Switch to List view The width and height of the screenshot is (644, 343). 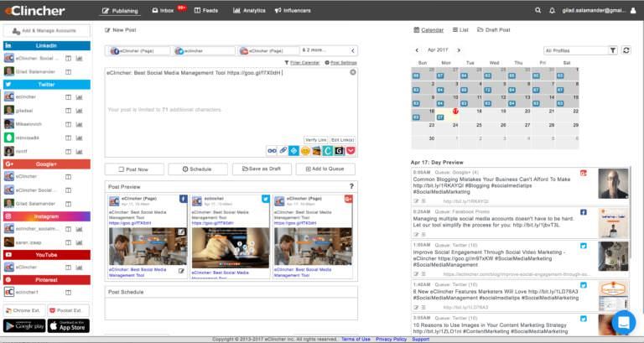coord(460,30)
